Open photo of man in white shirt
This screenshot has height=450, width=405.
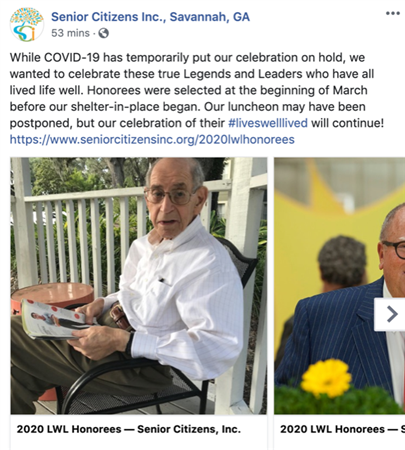(139, 286)
